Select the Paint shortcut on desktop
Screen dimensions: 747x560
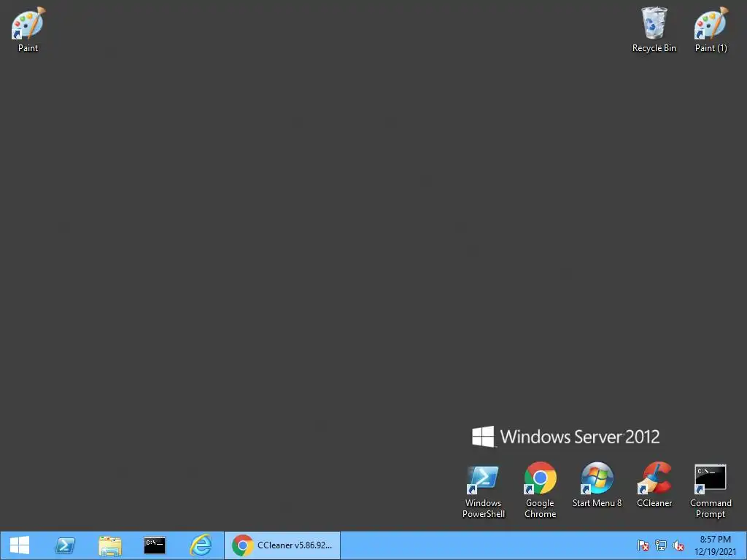click(x=28, y=29)
